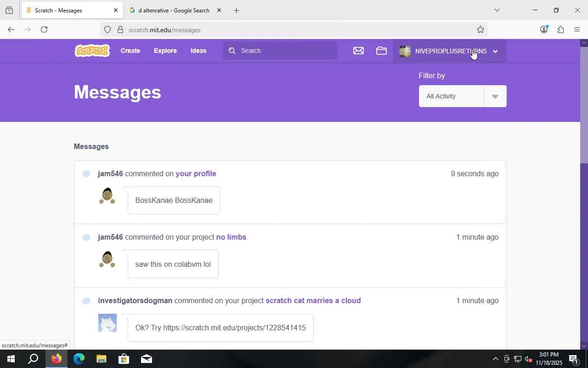Click the Windows Start button
Screen dimensions: 588x368
point(11,359)
